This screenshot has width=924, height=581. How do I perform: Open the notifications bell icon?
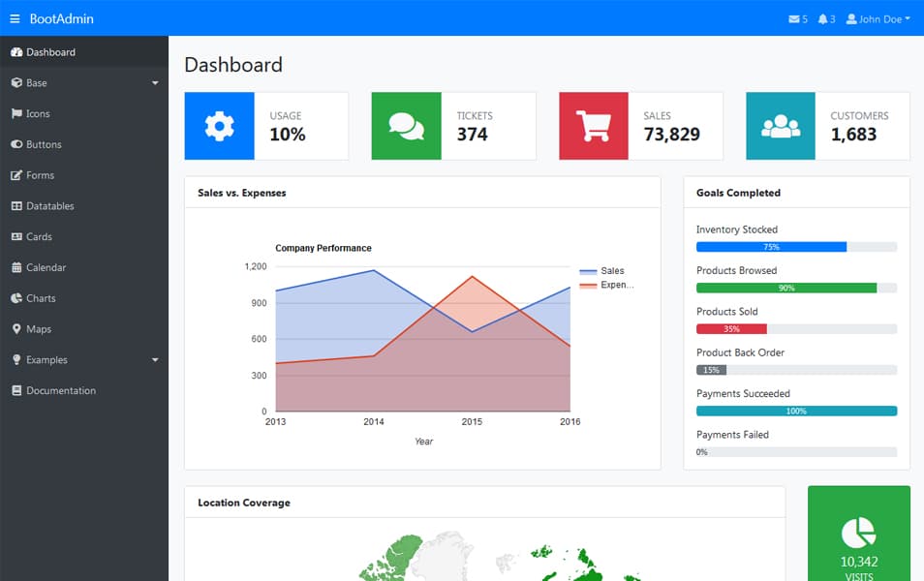click(x=822, y=18)
